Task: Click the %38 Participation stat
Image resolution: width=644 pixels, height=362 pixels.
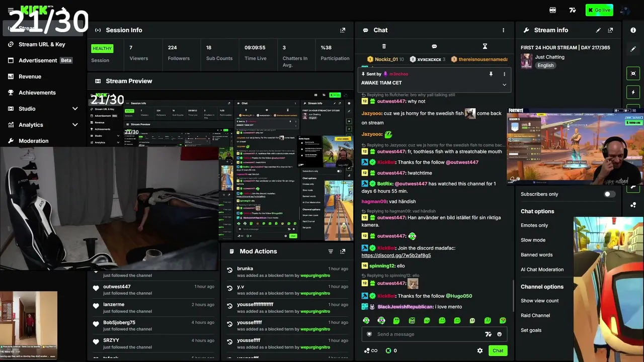Action: [335, 53]
